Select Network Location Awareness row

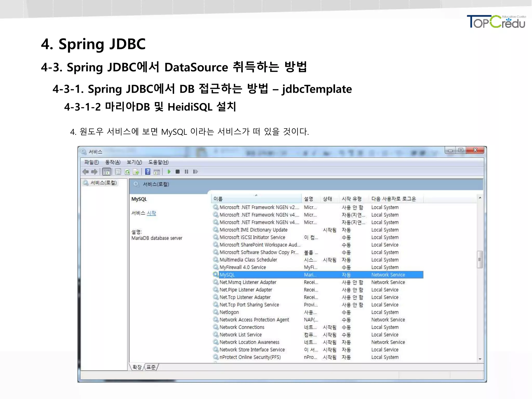click(318, 342)
